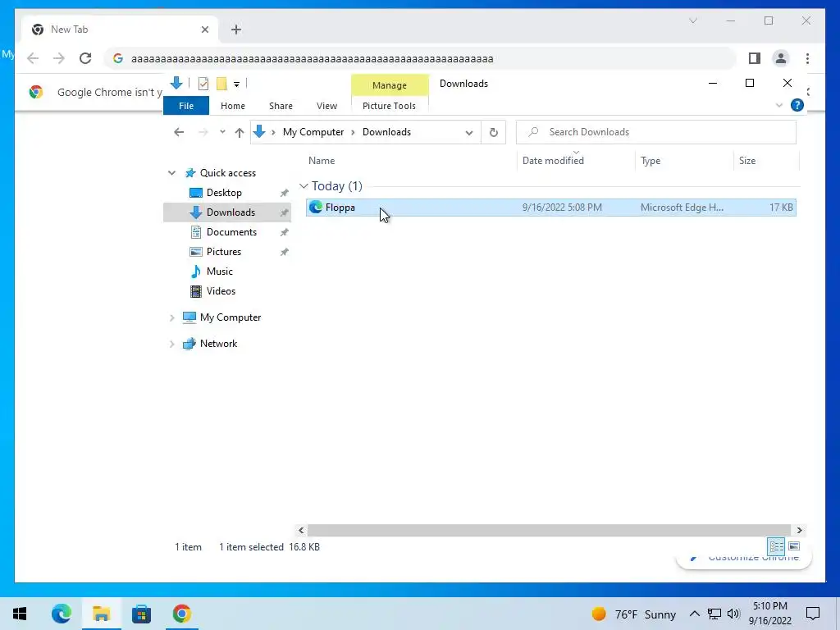This screenshot has width=840, height=630.
Task: Select Network in navigation pane
Action: click(218, 344)
